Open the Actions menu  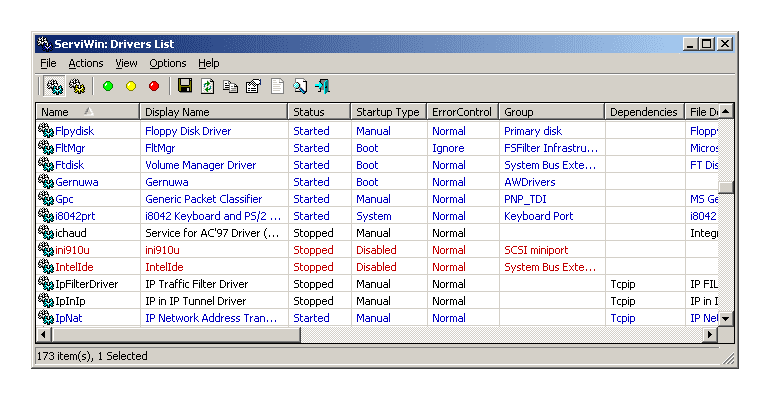pos(86,63)
